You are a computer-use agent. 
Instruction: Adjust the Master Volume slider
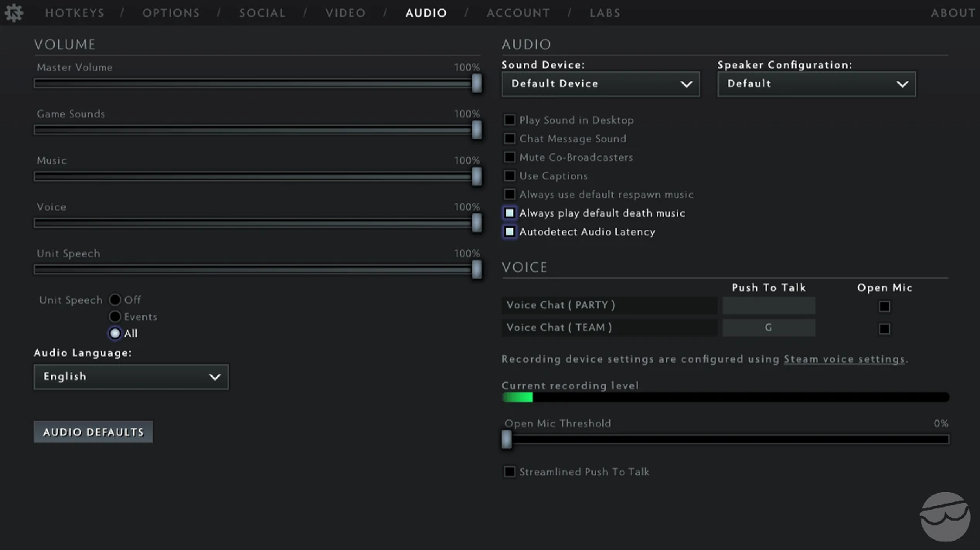point(258,83)
